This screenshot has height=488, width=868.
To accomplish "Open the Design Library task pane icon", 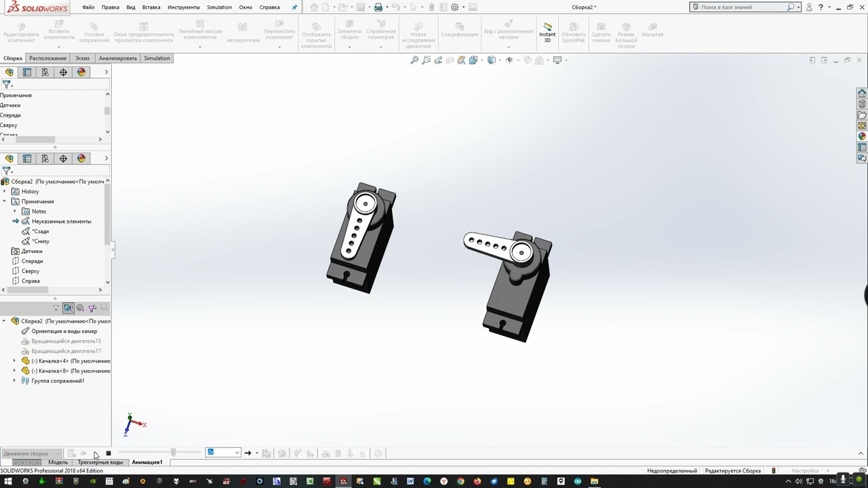I will click(x=862, y=104).
